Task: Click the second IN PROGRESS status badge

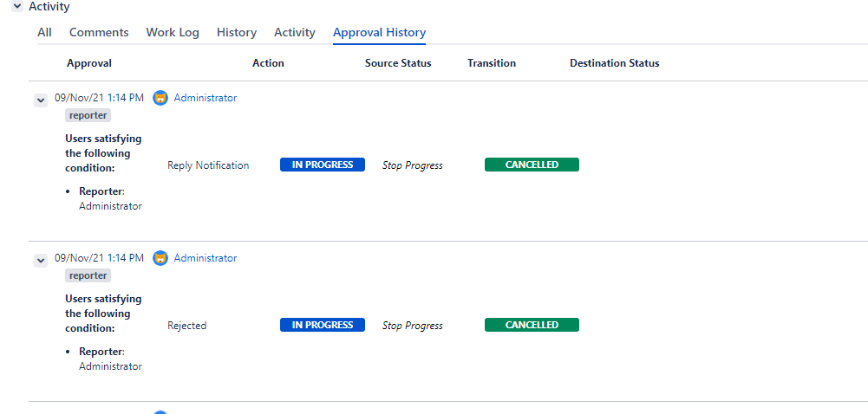Action: tap(323, 325)
